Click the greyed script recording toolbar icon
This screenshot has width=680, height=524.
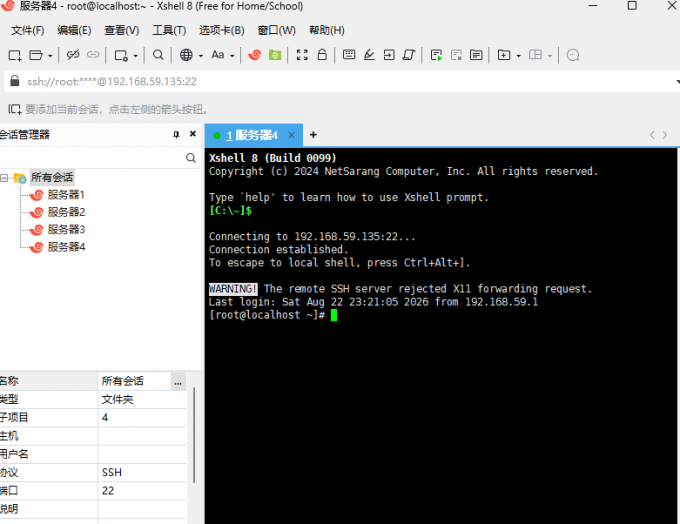click(456, 55)
